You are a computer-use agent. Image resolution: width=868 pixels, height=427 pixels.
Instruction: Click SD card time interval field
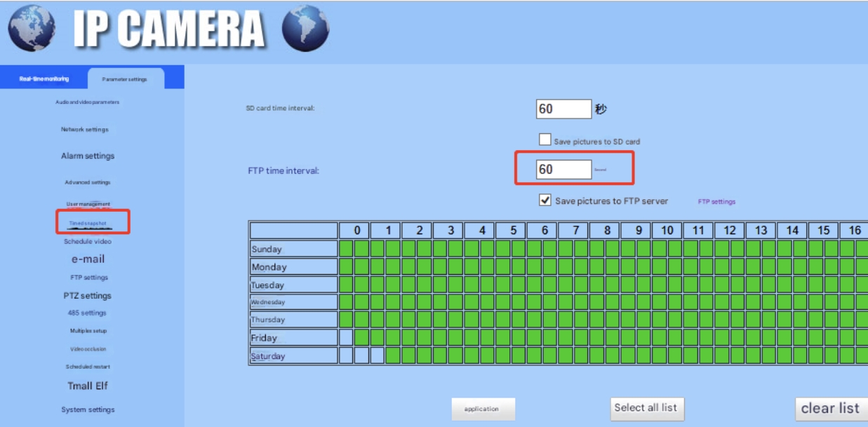[564, 109]
